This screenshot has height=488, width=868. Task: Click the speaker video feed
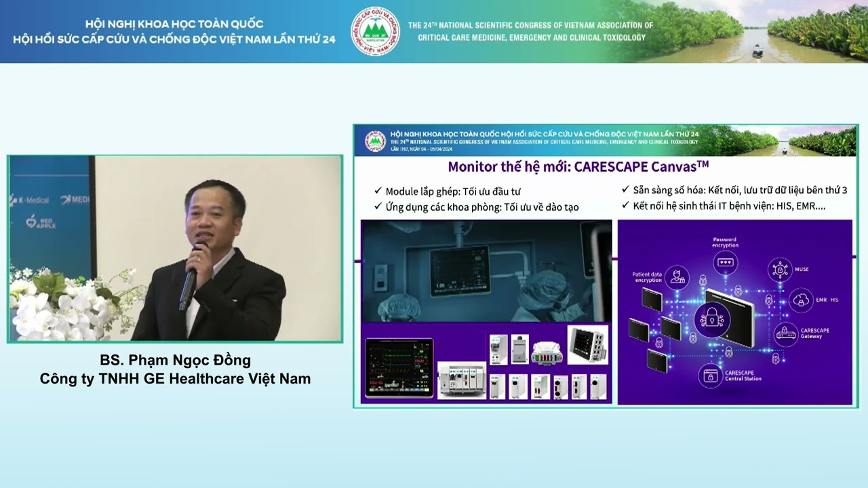pos(175,249)
